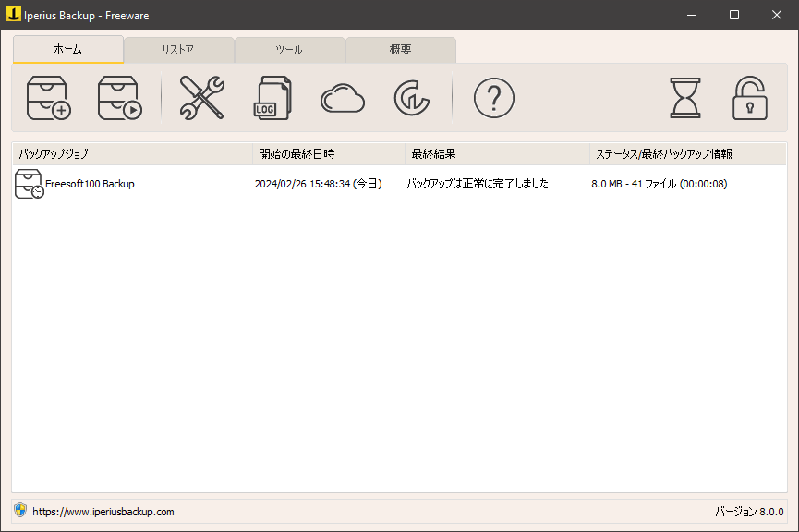
Task: Switch to the リストア tab
Action: pos(179,50)
